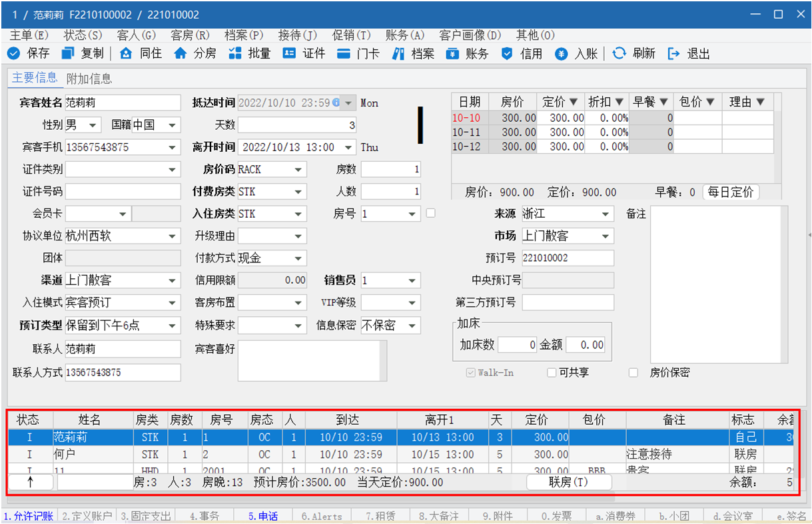Viewport: 812px width, 524px height.
Task: Click the 保存 save icon in toolbar
Action: pos(13,54)
